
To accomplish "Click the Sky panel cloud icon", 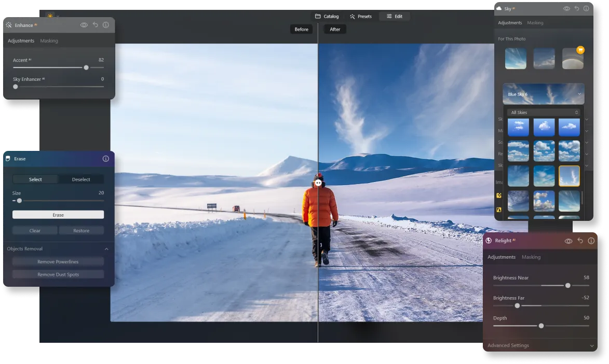I will (x=499, y=8).
